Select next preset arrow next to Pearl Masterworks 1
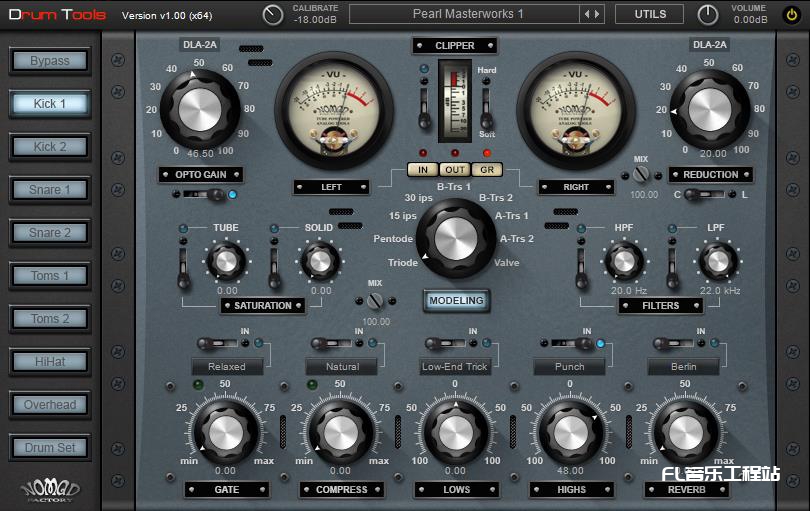Viewport: 810px width, 511px height. click(x=597, y=14)
